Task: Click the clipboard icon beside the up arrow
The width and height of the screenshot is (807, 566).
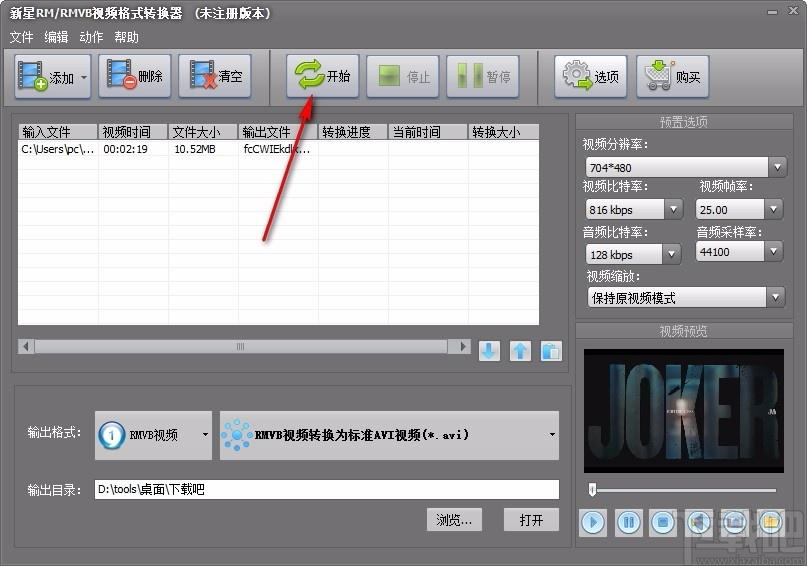Action: click(x=551, y=351)
